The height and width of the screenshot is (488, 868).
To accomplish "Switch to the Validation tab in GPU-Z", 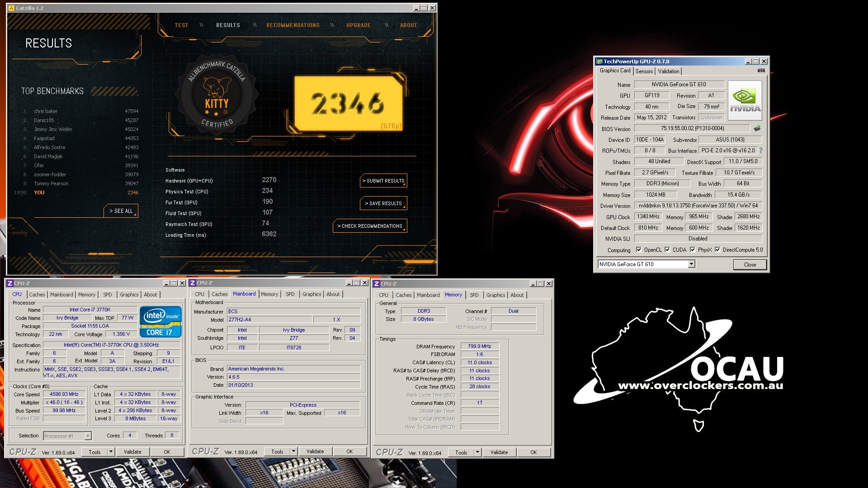I will tap(668, 71).
